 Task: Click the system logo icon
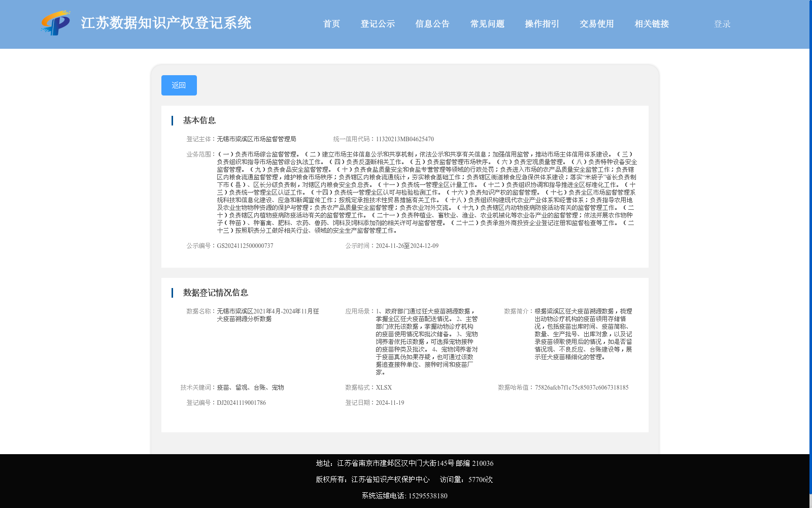pos(56,23)
